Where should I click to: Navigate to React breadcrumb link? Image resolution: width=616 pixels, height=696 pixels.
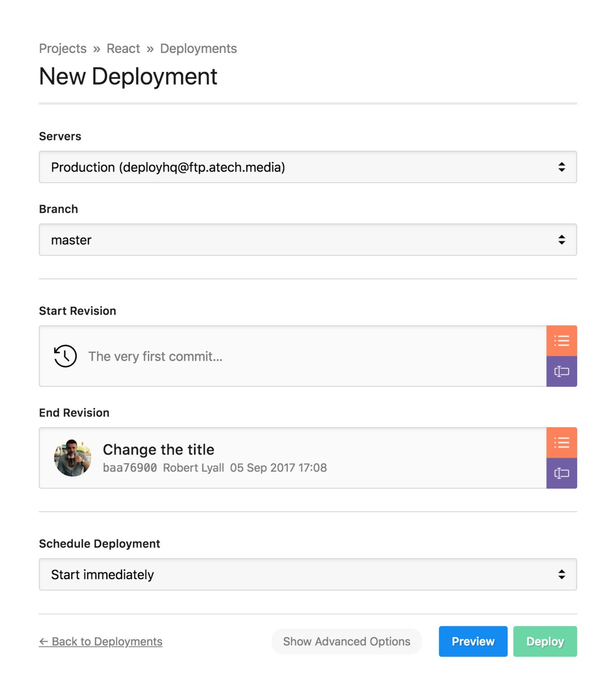pyautogui.click(x=123, y=49)
